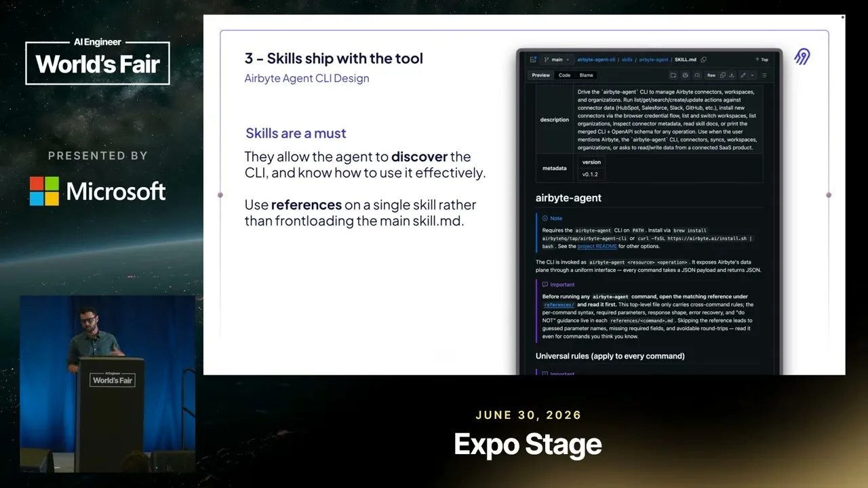Click '3 – Skills ship with the tool' title
868x488 pixels.
pos(334,58)
